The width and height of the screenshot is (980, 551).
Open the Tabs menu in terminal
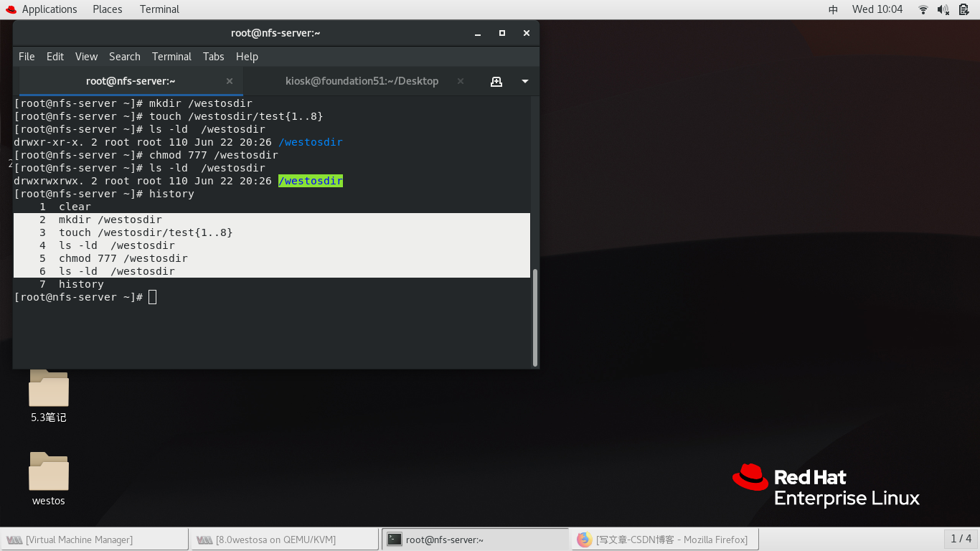[213, 57]
